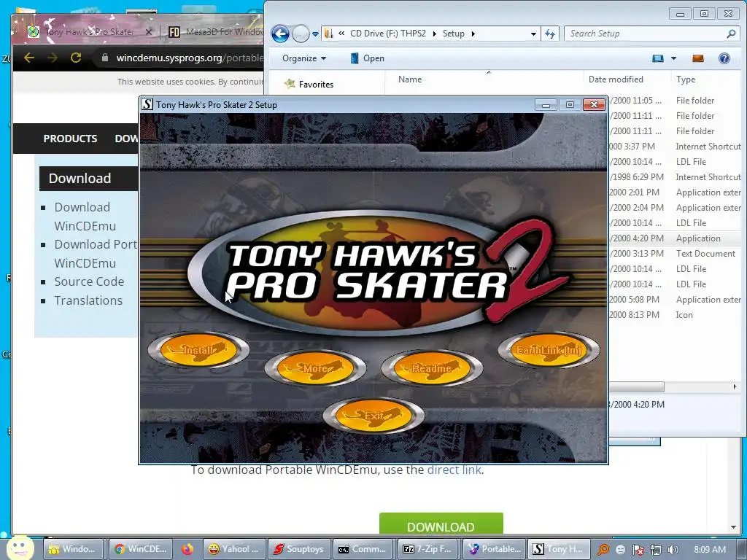Expand the arrow after the Setup breadcrumb
Viewport: 747px width, 560px height.
pyautogui.click(x=473, y=34)
